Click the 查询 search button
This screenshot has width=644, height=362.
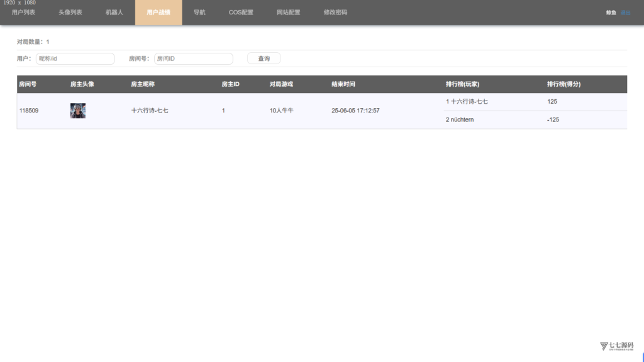(264, 58)
